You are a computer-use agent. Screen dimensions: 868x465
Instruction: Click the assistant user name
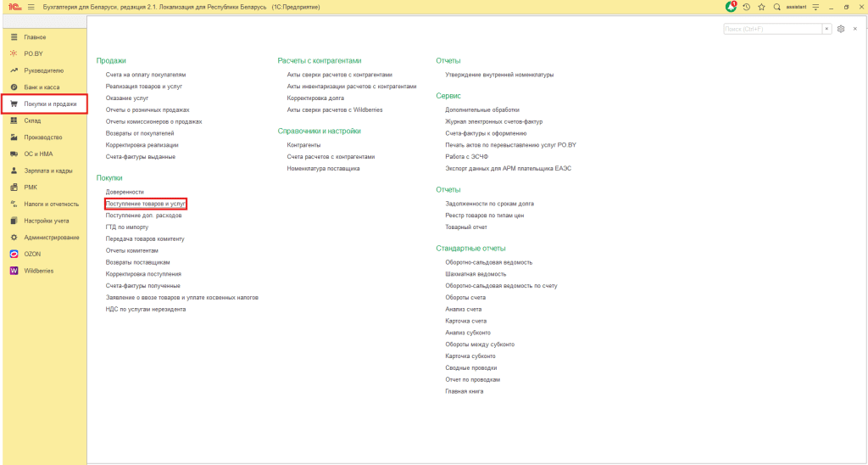point(795,7)
